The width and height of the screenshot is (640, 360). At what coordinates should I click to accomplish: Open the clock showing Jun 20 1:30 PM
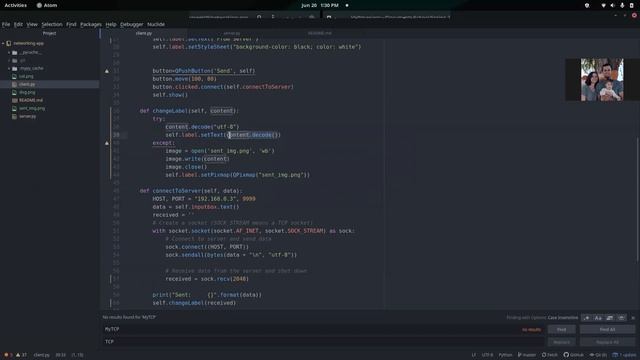(x=320, y=5)
